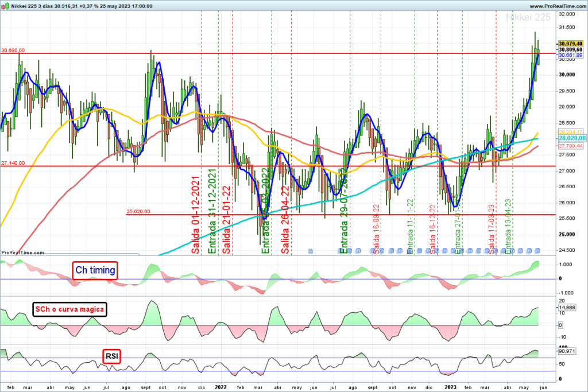588x392 pixels.
Task: Select the 30.680,00 resistance level label
Action: coord(13,50)
